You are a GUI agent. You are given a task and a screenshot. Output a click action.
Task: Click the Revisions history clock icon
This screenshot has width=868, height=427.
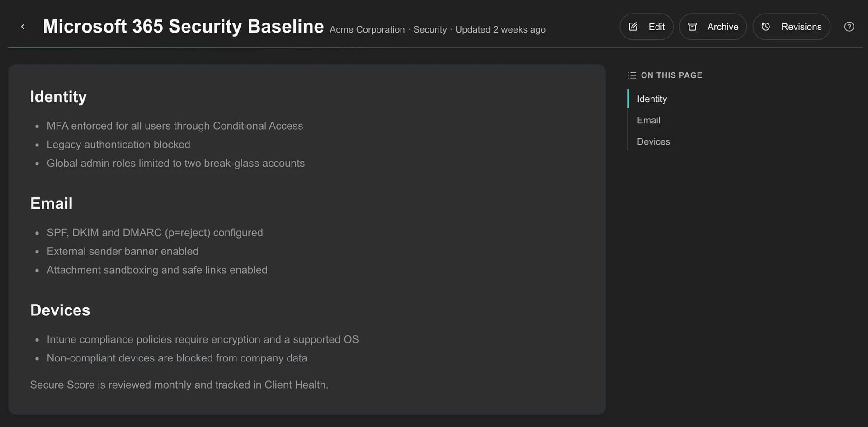(x=765, y=27)
